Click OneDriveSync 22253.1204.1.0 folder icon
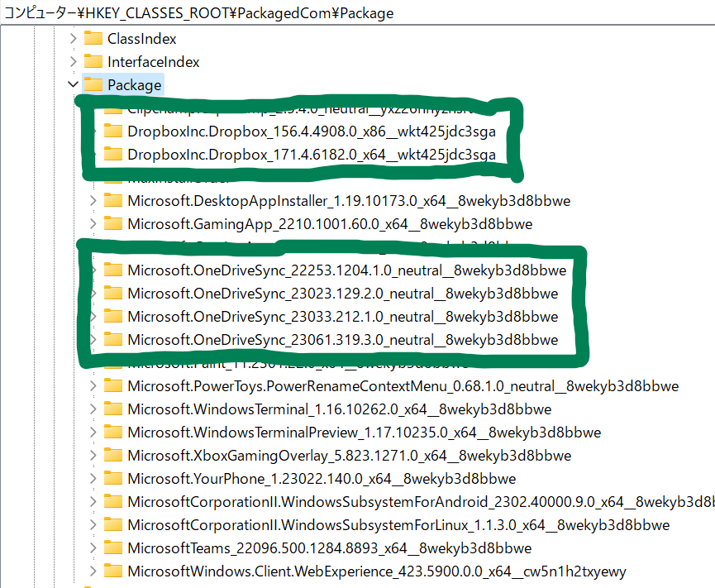Image resolution: width=715 pixels, height=588 pixels. (113, 270)
